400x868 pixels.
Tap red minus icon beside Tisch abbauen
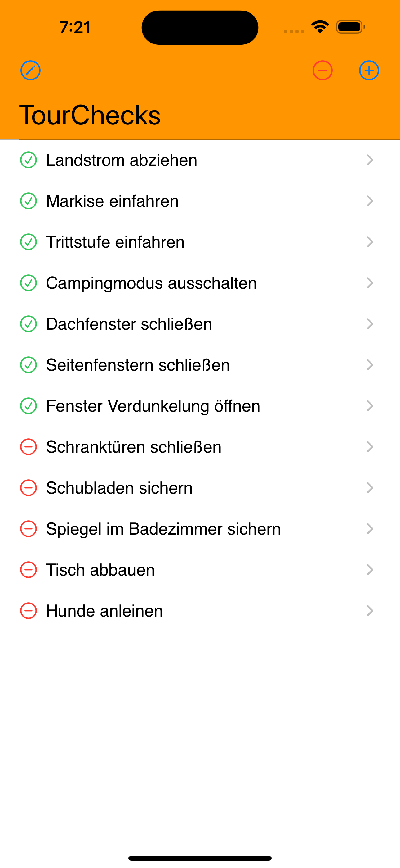pos(29,570)
